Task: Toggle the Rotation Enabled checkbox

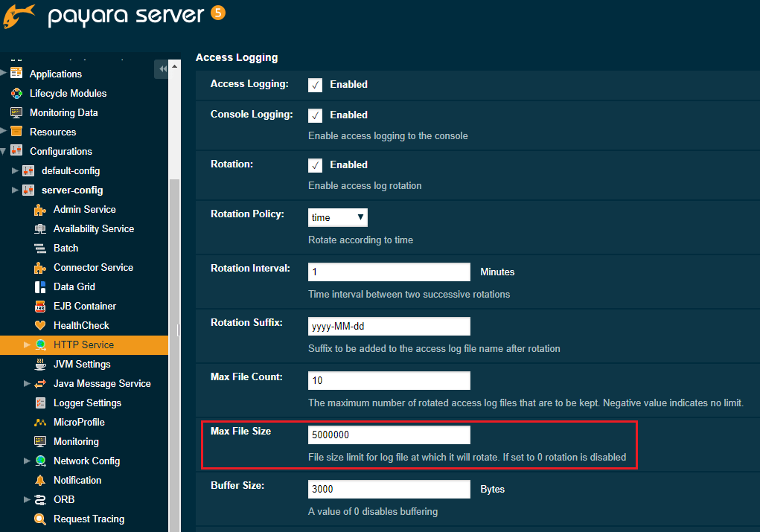Action: [x=315, y=164]
